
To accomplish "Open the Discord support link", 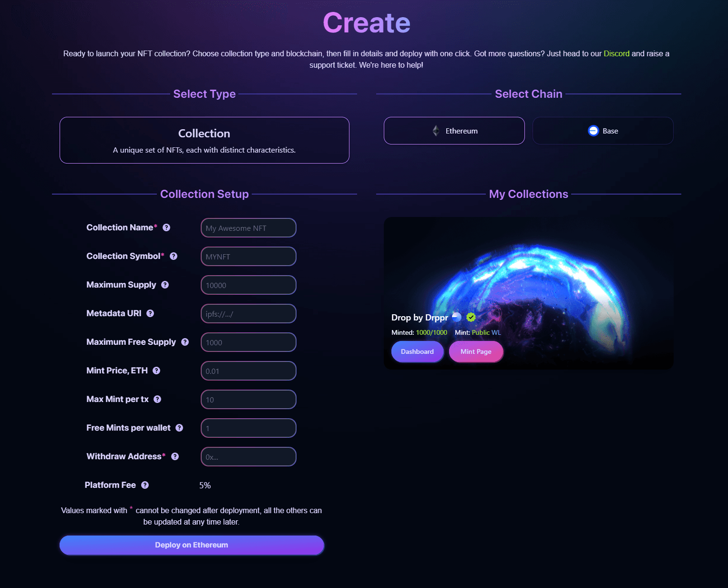I will tap(616, 54).
